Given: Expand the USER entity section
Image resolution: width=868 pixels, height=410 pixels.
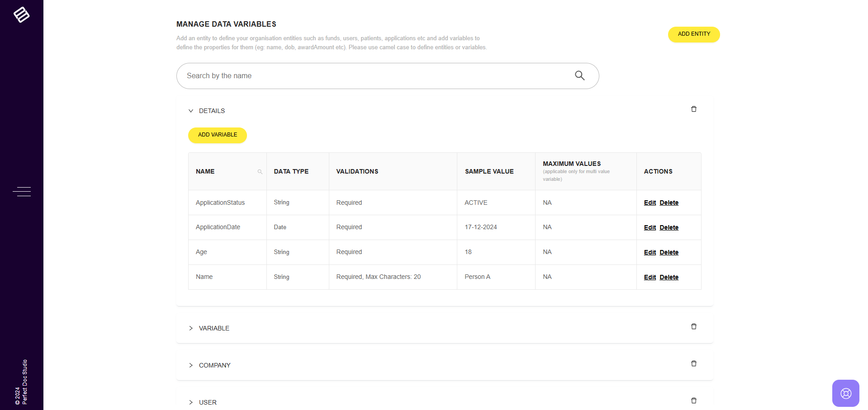Looking at the screenshot, I should 191,402.
